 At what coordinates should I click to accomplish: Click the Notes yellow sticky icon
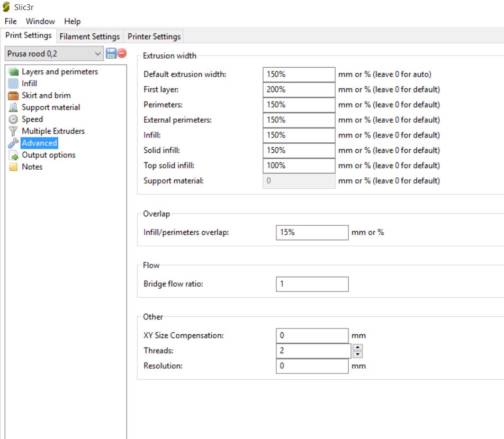click(14, 167)
